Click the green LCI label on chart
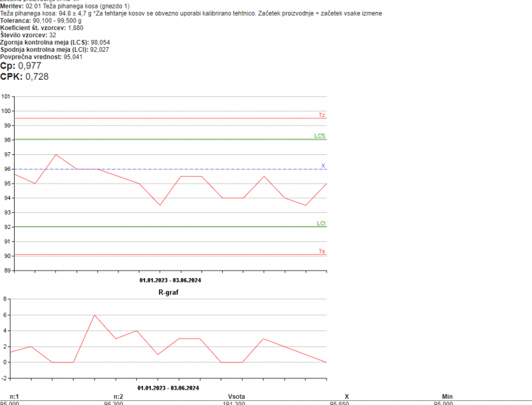The height and width of the screenshot is (405, 532). pyautogui.click(x=321, y=223)
